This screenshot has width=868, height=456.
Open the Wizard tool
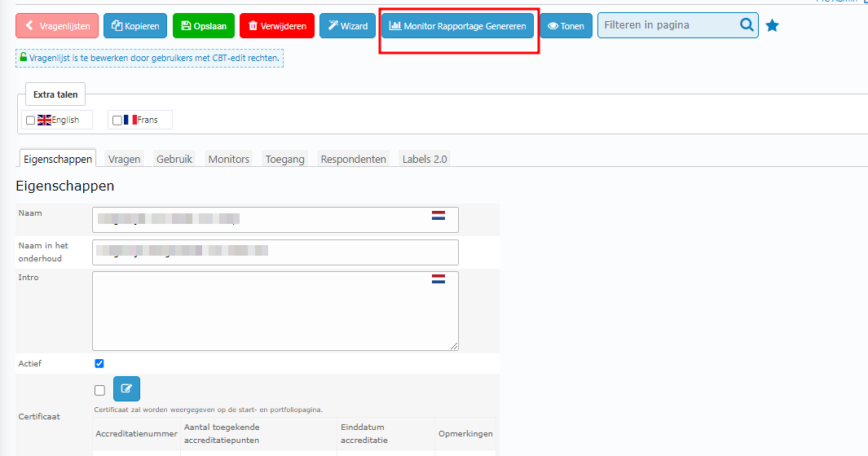click(x=347, y=26)
